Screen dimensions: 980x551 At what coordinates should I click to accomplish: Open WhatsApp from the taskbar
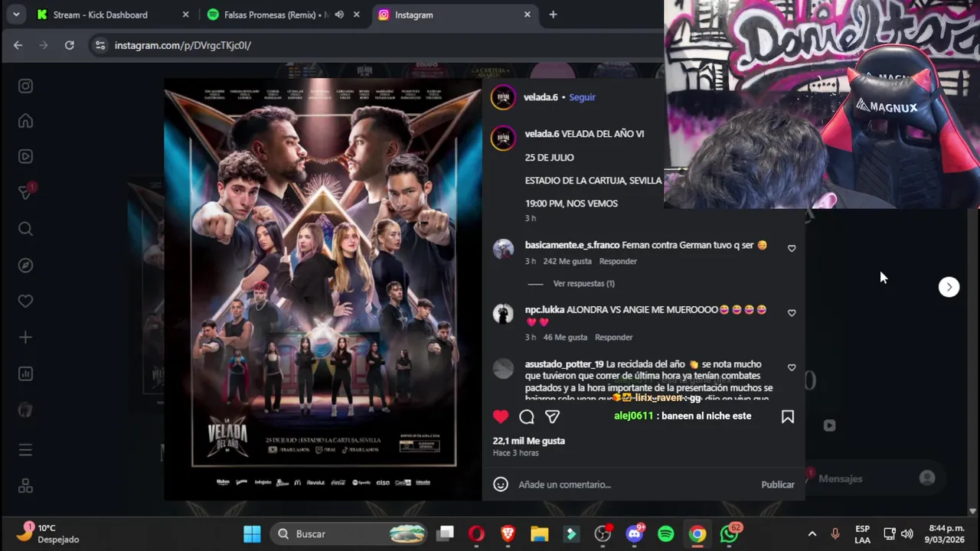point(730,533)
